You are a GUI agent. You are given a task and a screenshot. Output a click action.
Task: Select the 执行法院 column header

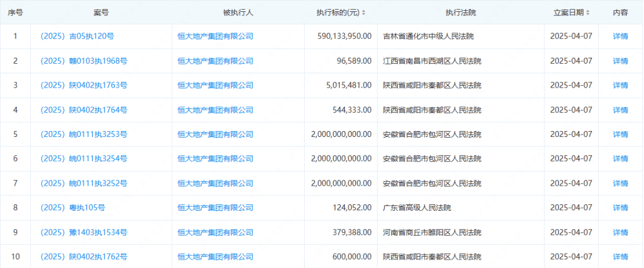tap(461, 13)
